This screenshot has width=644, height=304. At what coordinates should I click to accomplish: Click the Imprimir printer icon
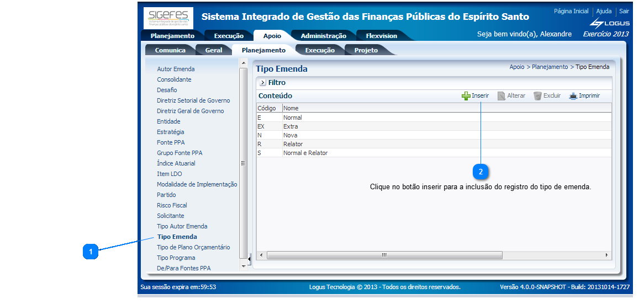(x=573, y=96)
